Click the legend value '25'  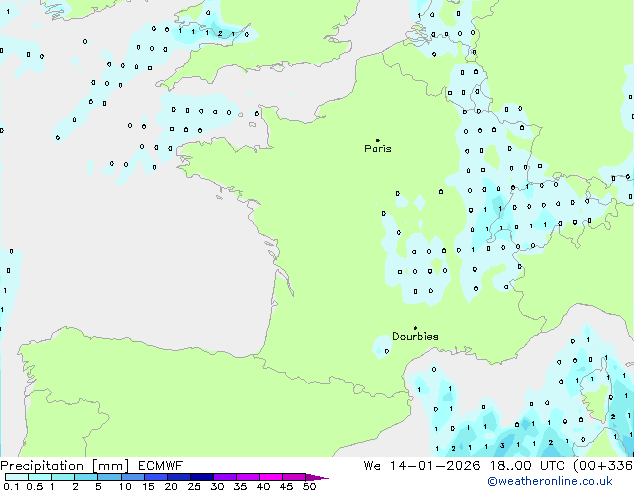tap(194, 486)
